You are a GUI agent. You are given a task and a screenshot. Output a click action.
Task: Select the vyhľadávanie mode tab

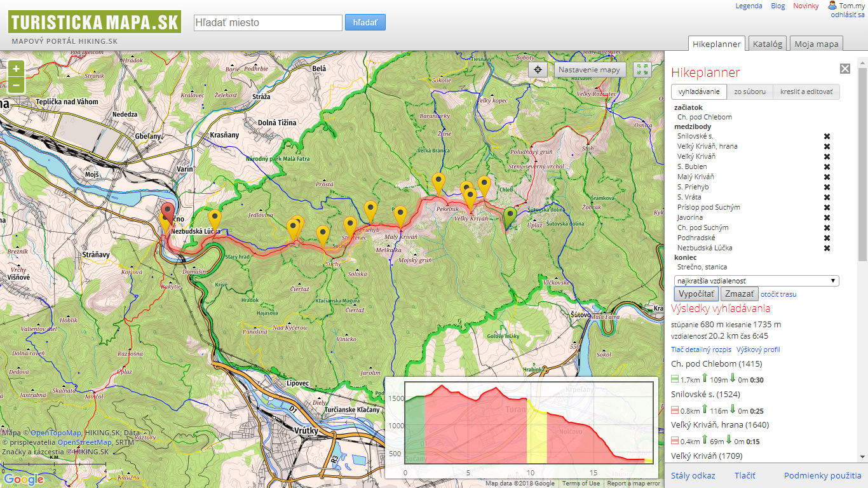pos(699,91)
